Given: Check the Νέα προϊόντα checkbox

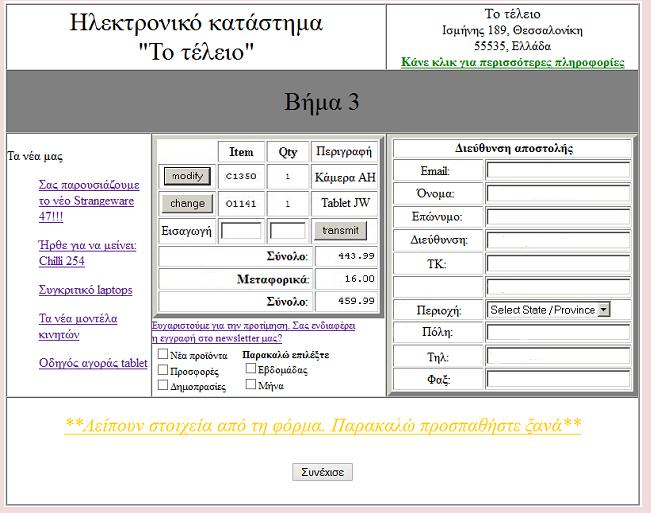Looking at the screenshot, I should 163,354.
